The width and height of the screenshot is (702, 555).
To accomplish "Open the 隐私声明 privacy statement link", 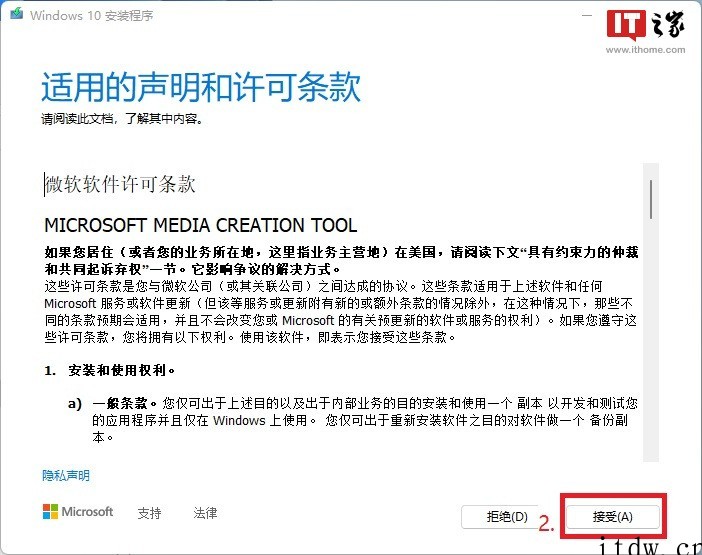I will tap(65, 476).
